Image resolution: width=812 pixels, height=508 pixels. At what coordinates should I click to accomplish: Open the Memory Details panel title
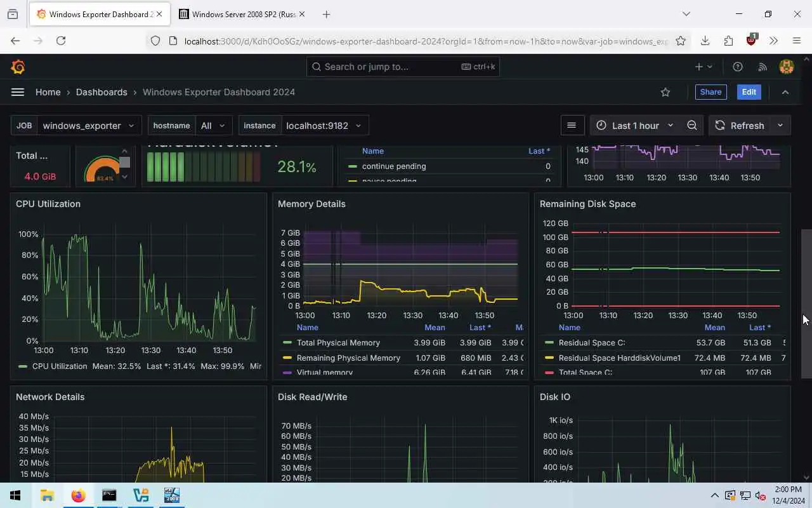pyautogui.click(x=311, y=204)
